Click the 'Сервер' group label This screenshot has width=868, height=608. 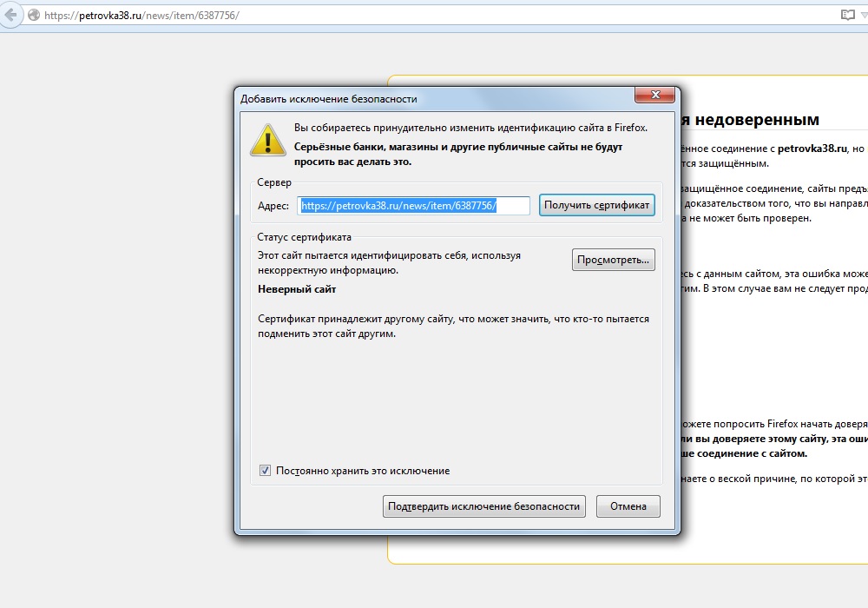(x=274, y=182)
